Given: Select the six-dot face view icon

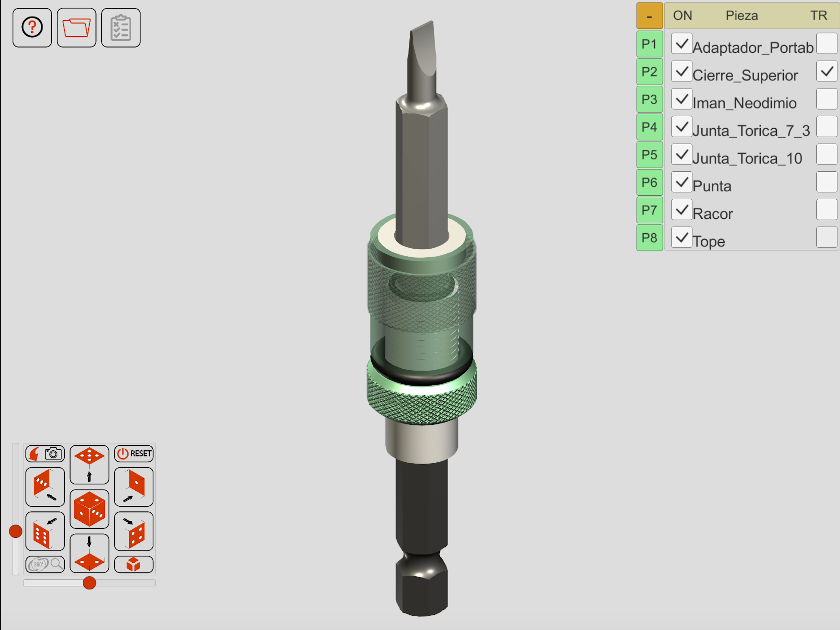Looking at the screenshot, I should pyautogui.click(x=45, y=531).
